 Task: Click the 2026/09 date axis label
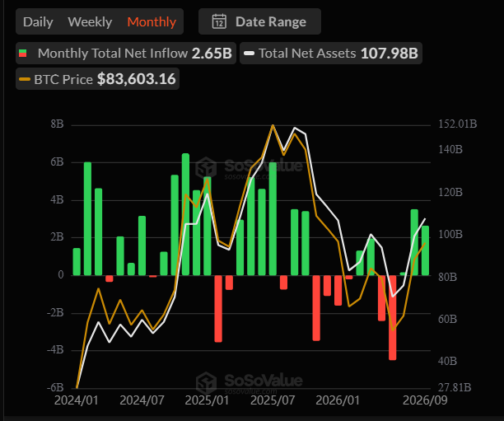click(x=425, y=400)
